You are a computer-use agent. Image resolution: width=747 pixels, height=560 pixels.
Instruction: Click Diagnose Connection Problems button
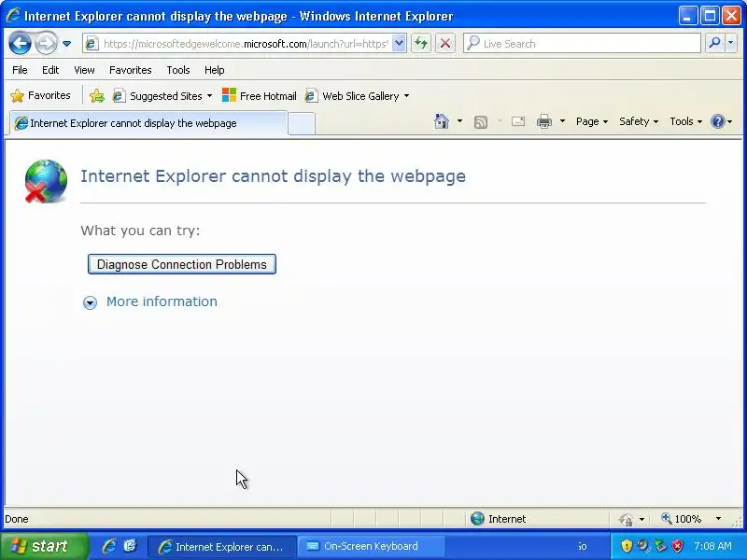(181, 264)
